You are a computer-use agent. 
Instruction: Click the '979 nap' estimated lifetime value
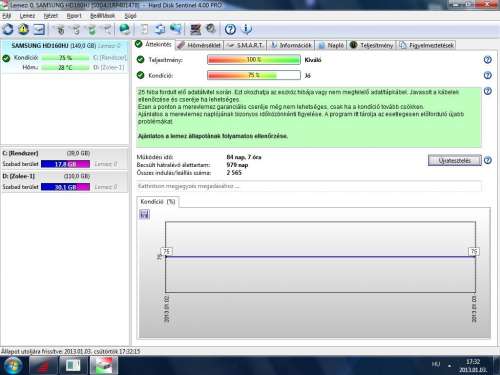(x=237, y=165)
